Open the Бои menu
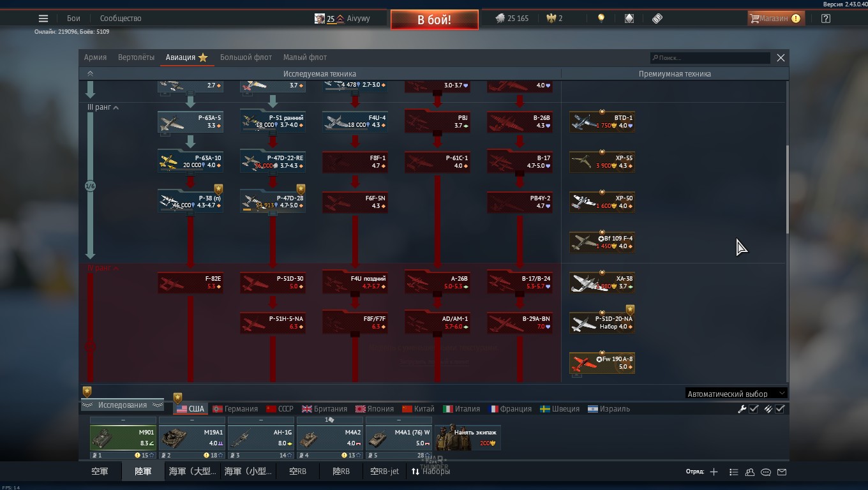This screenshot has width=868, height=490. point(74,19)
